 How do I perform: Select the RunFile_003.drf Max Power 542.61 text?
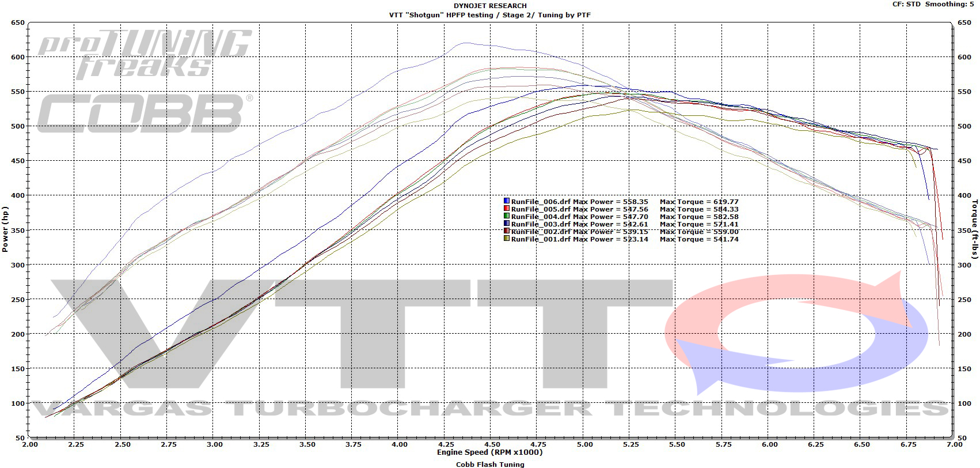pos(580,224)
